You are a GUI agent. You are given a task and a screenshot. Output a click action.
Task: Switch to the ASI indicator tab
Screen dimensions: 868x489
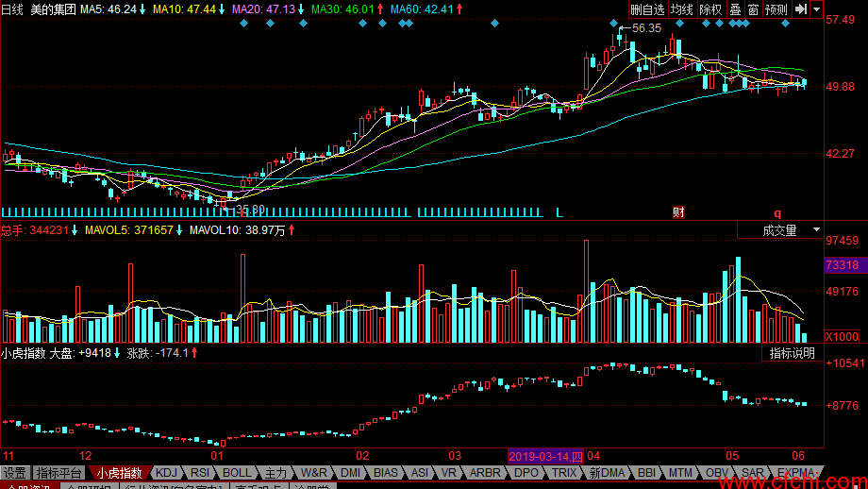(x=420, y=473)
